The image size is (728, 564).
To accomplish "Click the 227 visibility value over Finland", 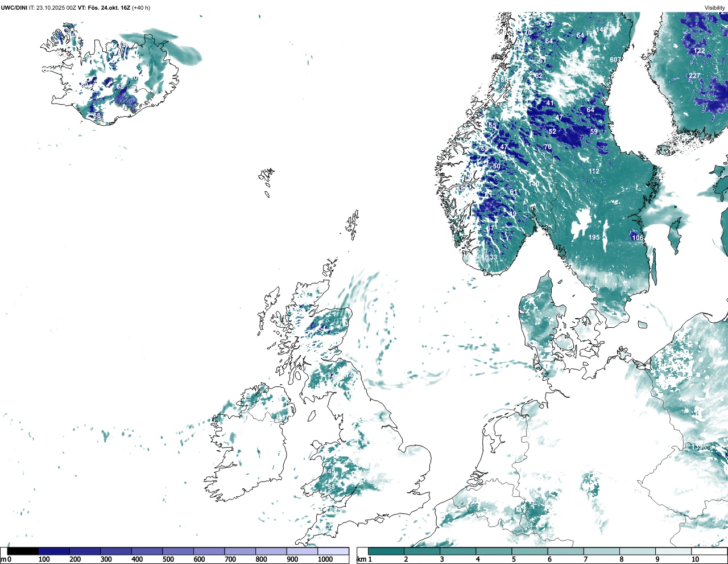I will (x=695, y=76).
